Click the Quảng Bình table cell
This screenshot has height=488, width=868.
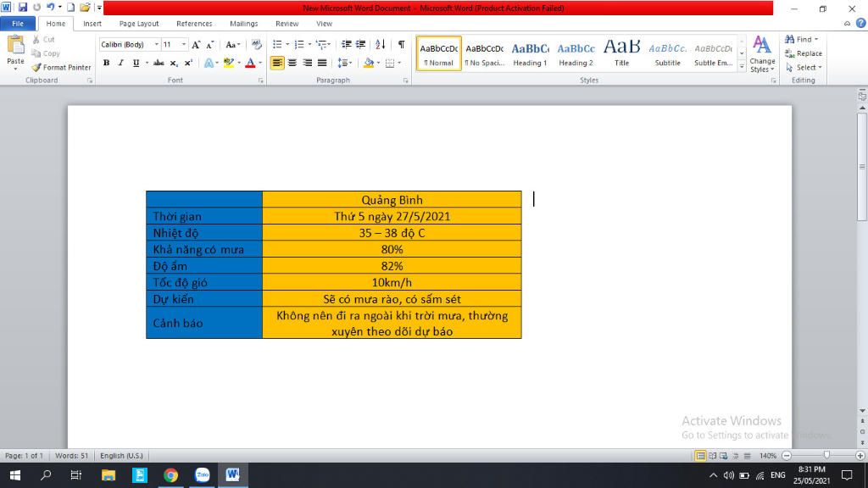392,200
